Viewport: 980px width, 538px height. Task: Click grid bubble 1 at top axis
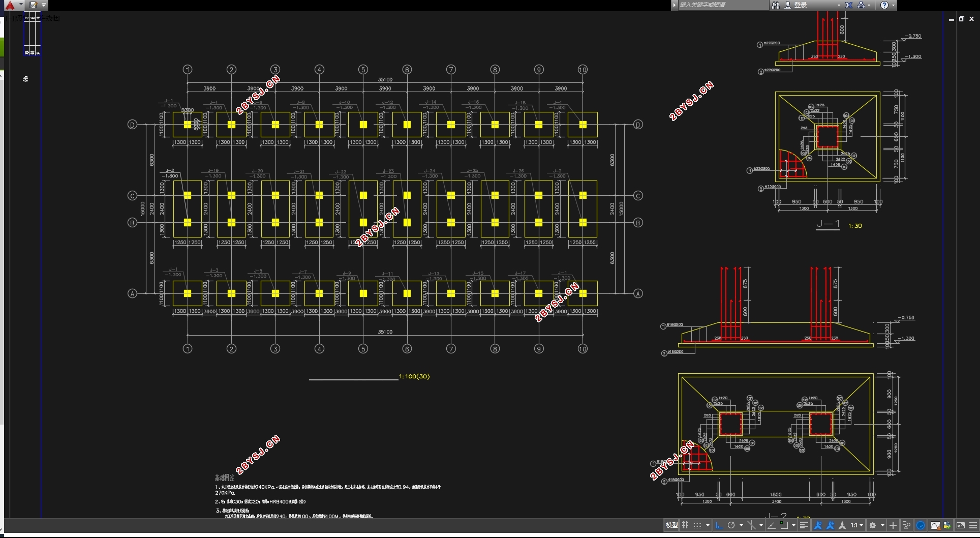pyautogui.click(x=188, y=70)
